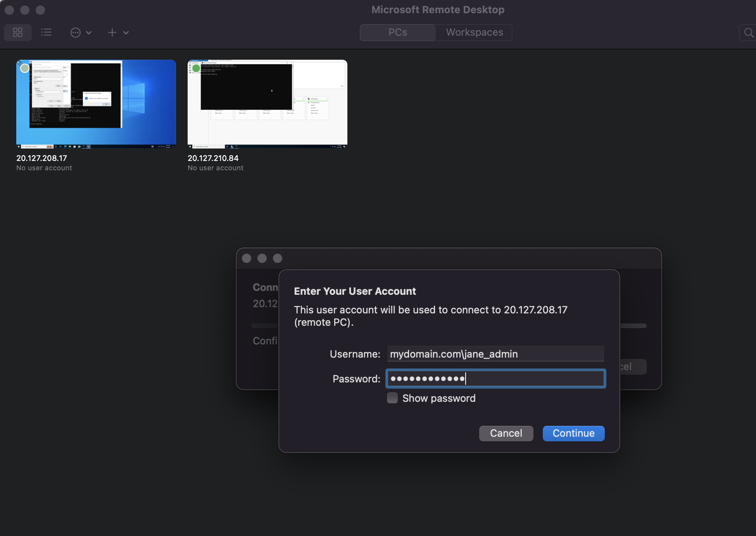Expand the Add dropdown chevron
Viewport: 756px width, 536px height.
(x=126, y=33)
